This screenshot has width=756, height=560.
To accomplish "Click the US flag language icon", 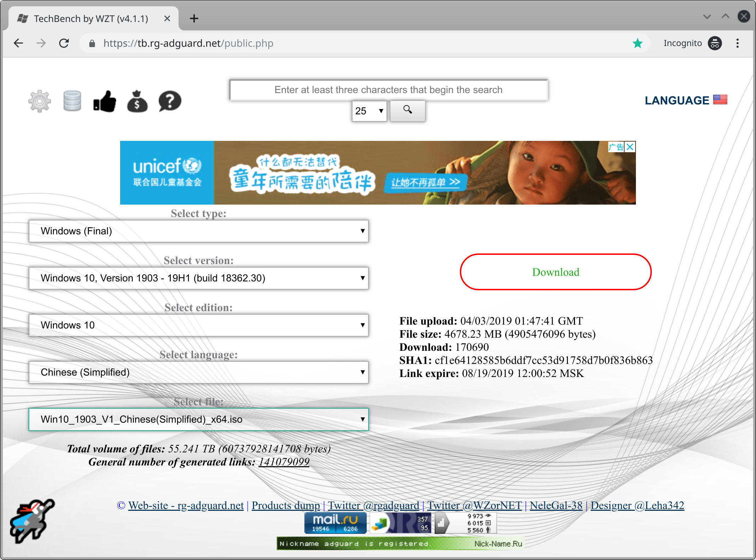I will (x=720, y=100).
